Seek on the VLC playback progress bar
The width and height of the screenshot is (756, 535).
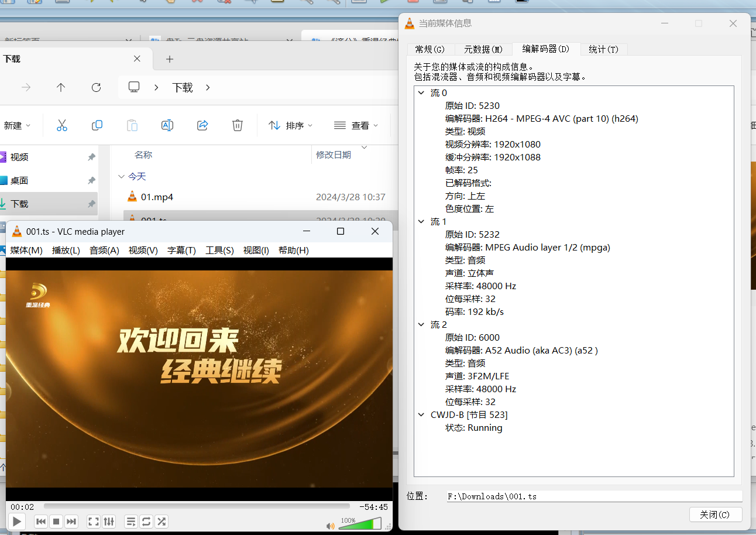197,506
